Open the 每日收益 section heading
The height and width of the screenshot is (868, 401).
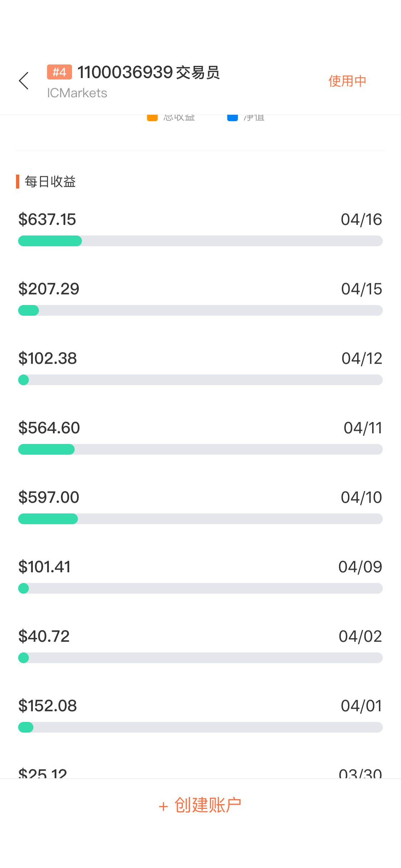point(50,182)
